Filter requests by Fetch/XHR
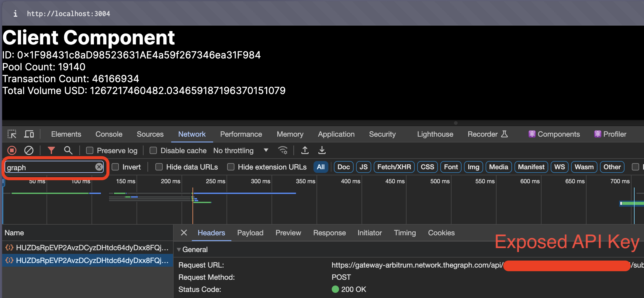 pos(394,167)
